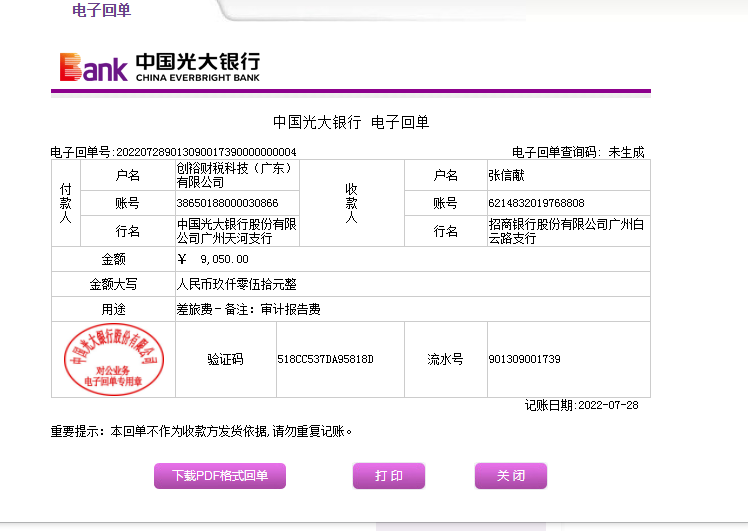Click the purpose text 差旅费－备注：审计报告费
This screenshot has height=531, width=748.
(x=249, y=310)
